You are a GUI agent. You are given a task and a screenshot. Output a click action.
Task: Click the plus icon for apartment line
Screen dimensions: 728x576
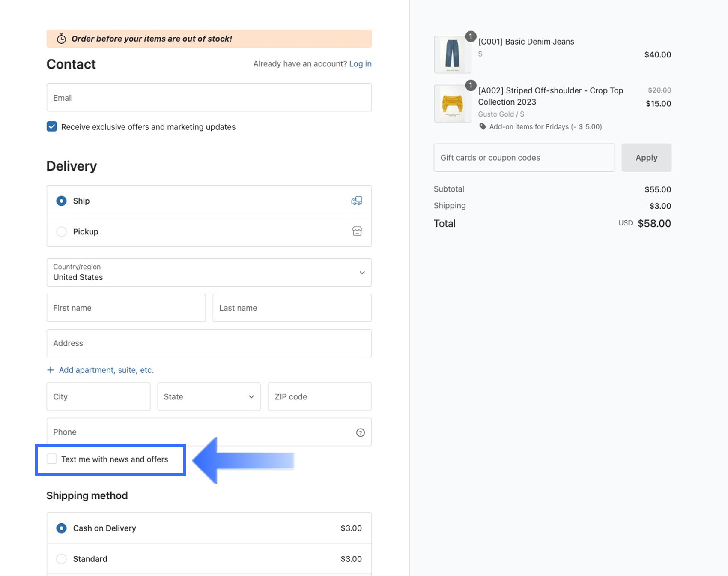click(51, 370)
